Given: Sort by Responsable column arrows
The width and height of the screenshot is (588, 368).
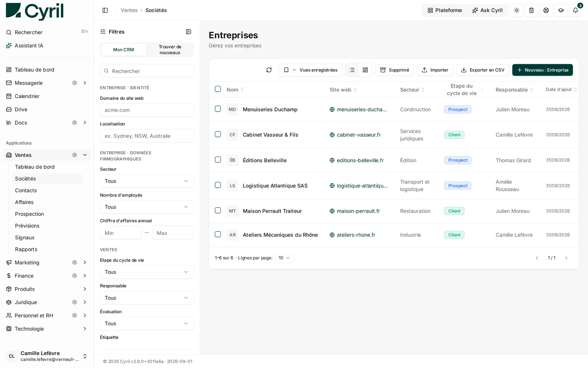Looking at the screenshot, I should pos(532,90).
